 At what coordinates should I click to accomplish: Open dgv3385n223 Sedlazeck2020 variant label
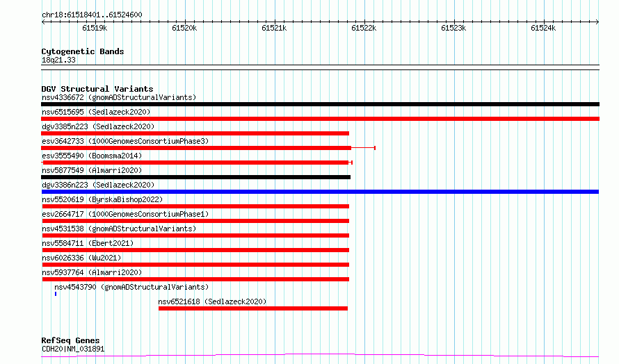pyautogui.click(x=98, y=126)
